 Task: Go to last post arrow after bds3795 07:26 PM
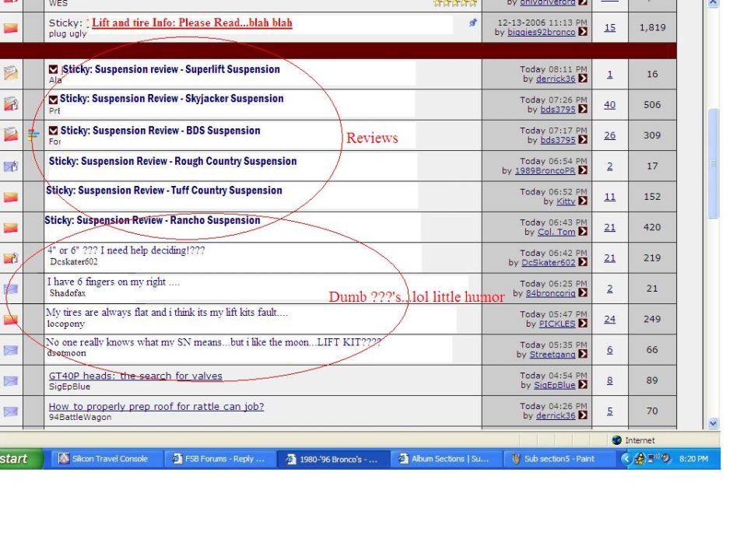coord(583,109)
